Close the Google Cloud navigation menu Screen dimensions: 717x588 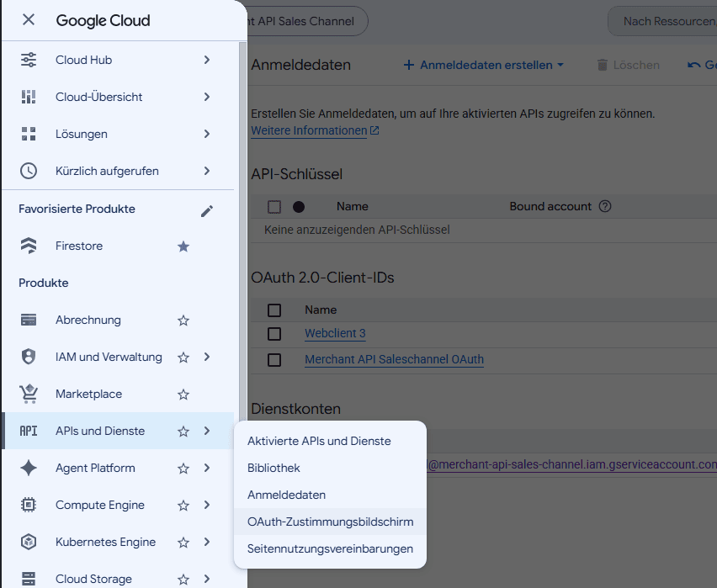pyautogui.click(x=29, y=19)
